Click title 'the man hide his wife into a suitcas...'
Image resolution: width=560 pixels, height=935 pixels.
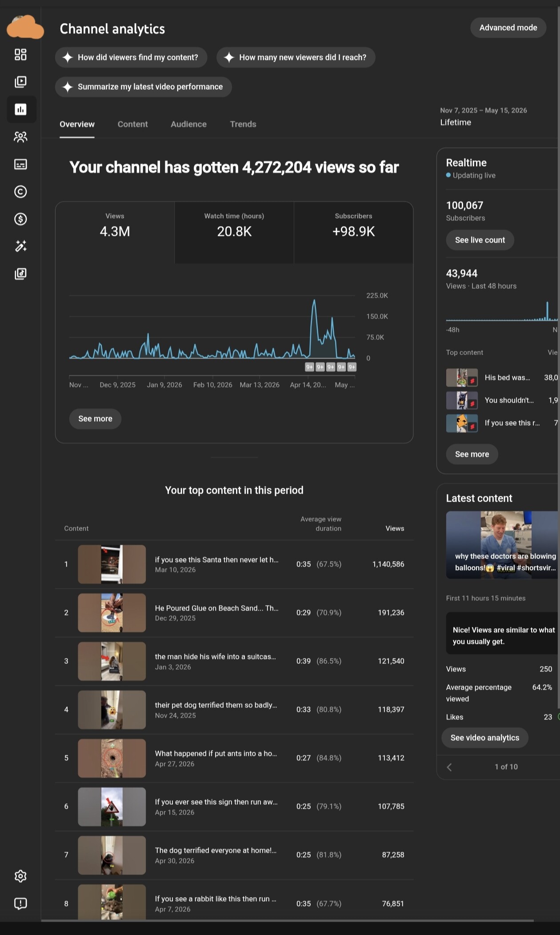click(215, 656)
